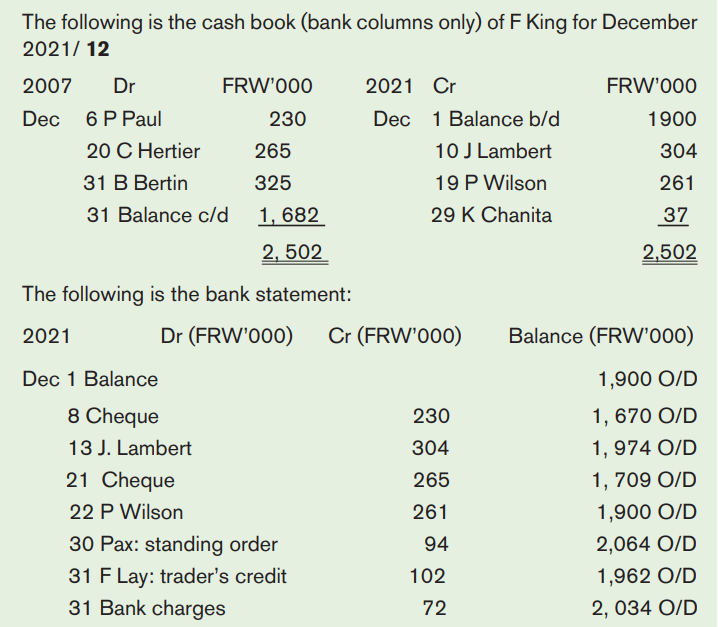The height and width of the screenshot is (627, 718).
Task: Click the 21 Cheque amount 265
Action: pyautogui.click(x=431, y=480)
